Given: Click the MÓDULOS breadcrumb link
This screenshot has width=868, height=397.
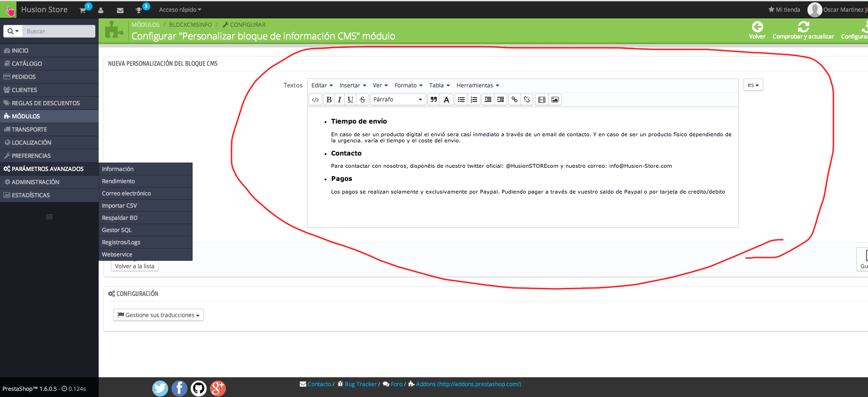Looking at the screenshot, I should point(146,25).
